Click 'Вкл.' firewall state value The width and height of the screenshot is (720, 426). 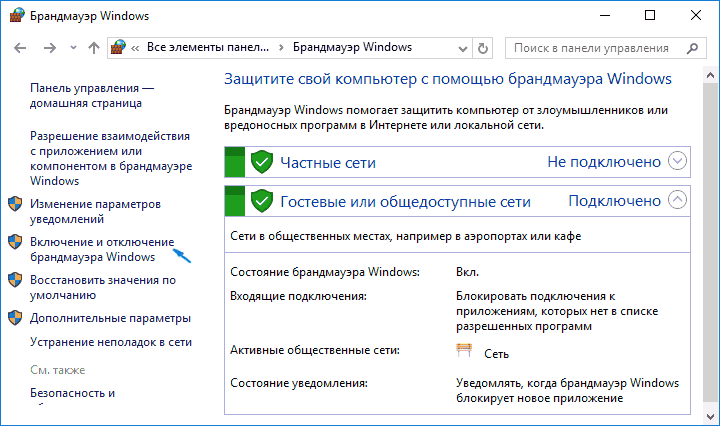click(467, 272)
